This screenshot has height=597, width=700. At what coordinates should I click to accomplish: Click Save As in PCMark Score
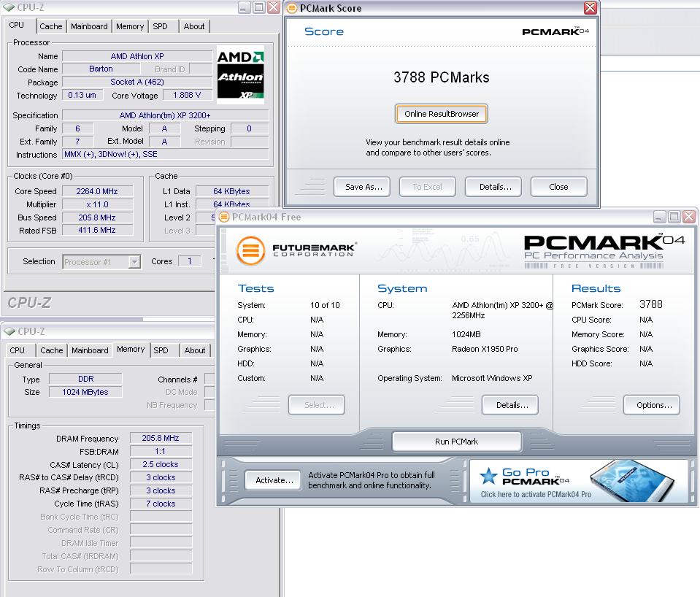click(361, 187)
